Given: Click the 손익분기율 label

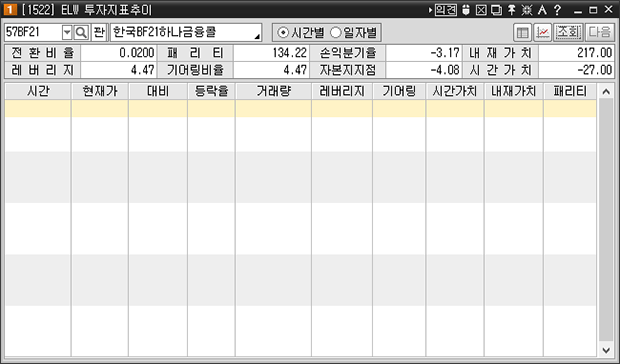Looking at the screenshot, I should click(348, 53).
